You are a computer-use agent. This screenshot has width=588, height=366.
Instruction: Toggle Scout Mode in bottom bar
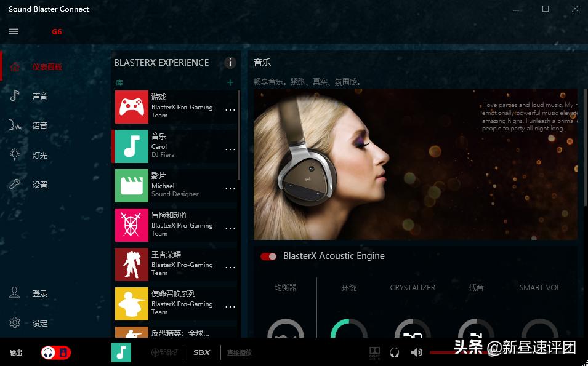164,352
